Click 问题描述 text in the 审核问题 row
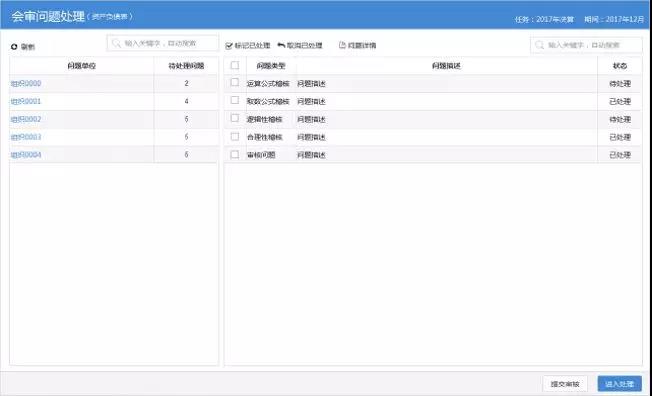 point(311,155)
